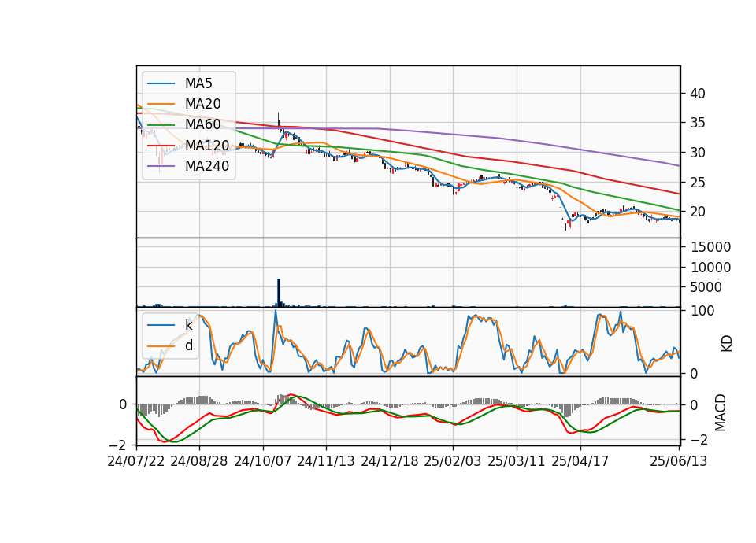Click the 24/10/07 date label

click(x=263, y=461)
